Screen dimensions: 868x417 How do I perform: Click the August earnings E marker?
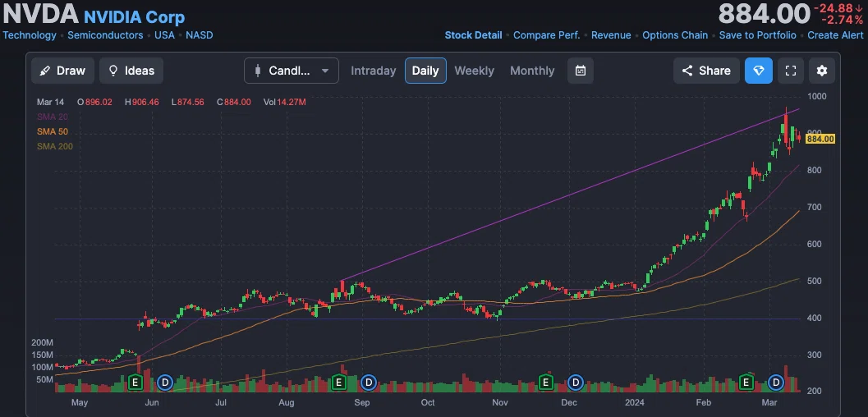[x=339, y=382]
